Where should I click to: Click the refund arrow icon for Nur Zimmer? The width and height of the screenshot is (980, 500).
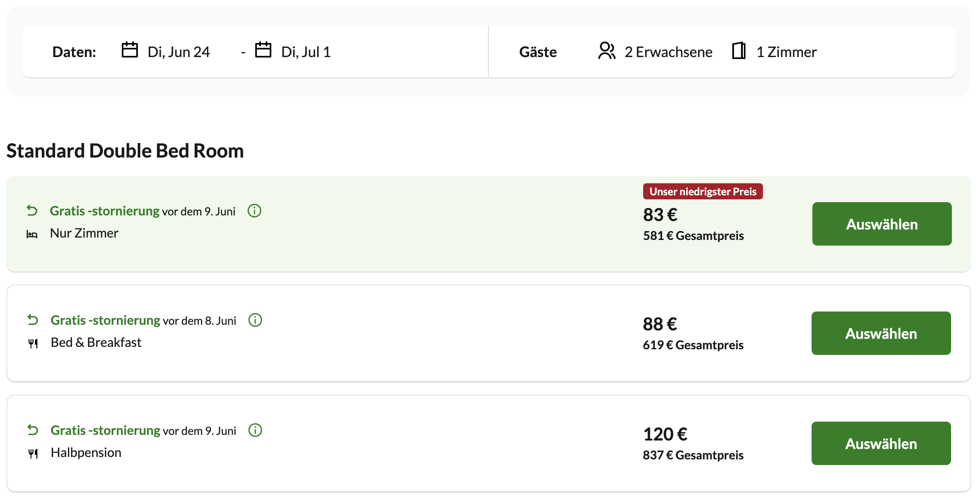pyautogui.click(x=32, y=211)
